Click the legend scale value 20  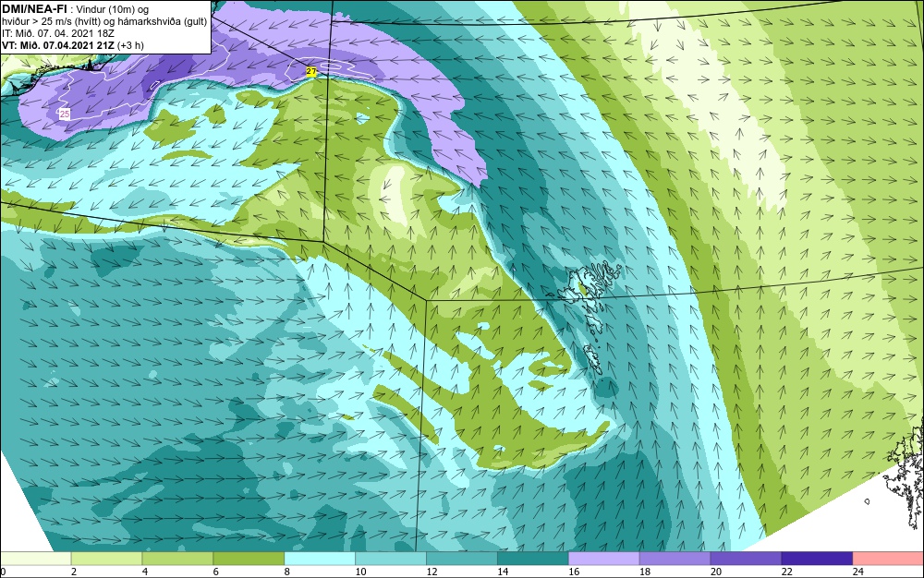pyautogui.click(x=716, y=572)
